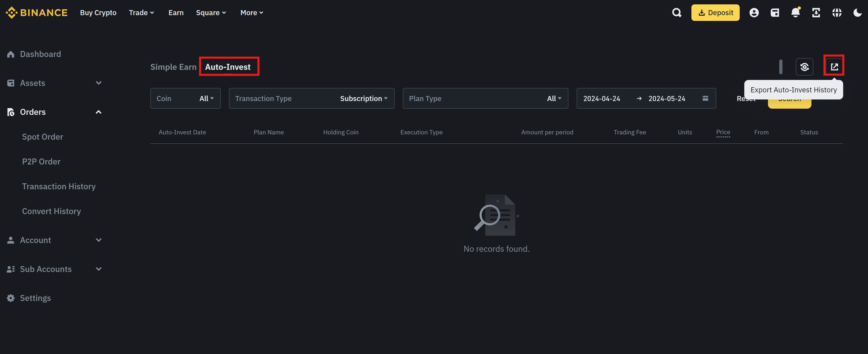The image size is (868, 354).
Task: Click the Settings gear icon
Action: (x=11, y=298)
